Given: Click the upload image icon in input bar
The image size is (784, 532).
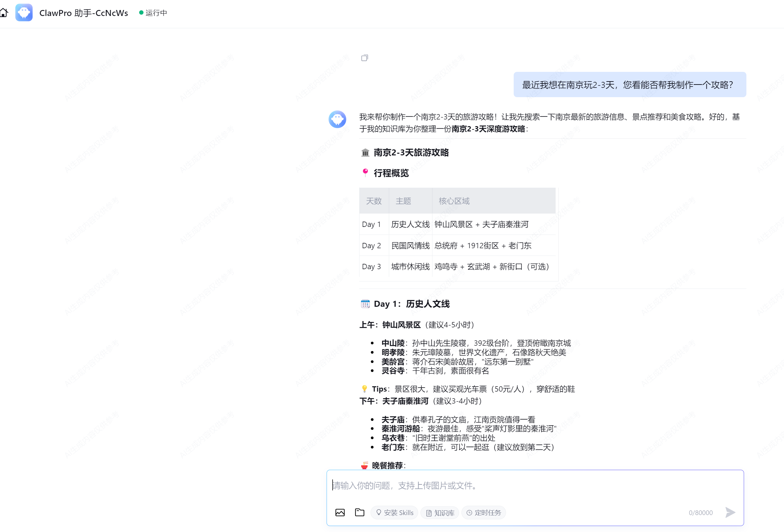Looking at the screenshot, I should pos(340,512).
